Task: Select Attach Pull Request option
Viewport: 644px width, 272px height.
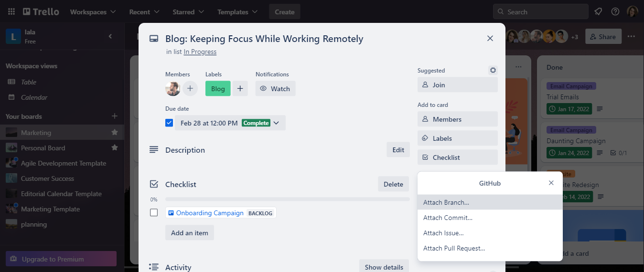Action: click(454, 248)
